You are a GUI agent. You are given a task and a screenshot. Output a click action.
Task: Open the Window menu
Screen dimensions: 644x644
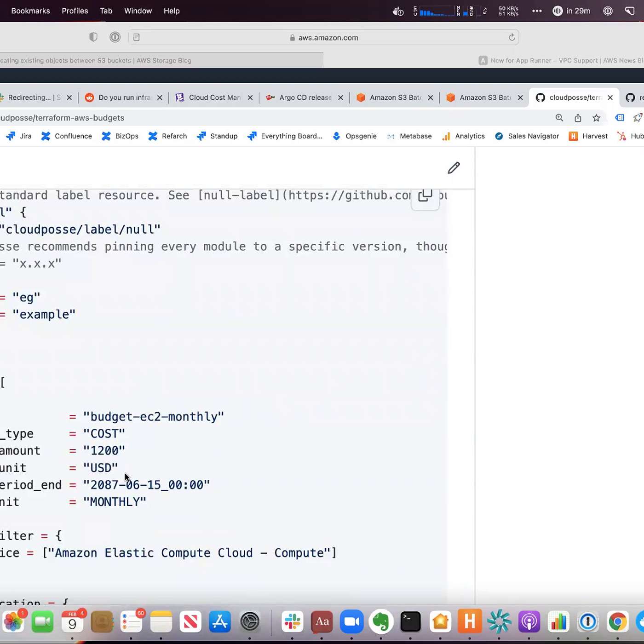click(x=138, y=11)
